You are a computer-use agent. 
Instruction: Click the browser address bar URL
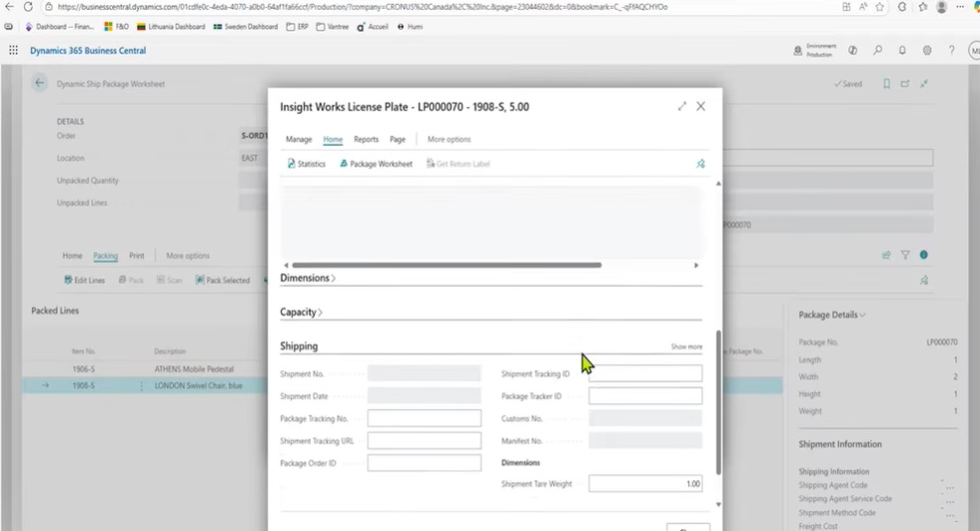(x=362, y=7)
